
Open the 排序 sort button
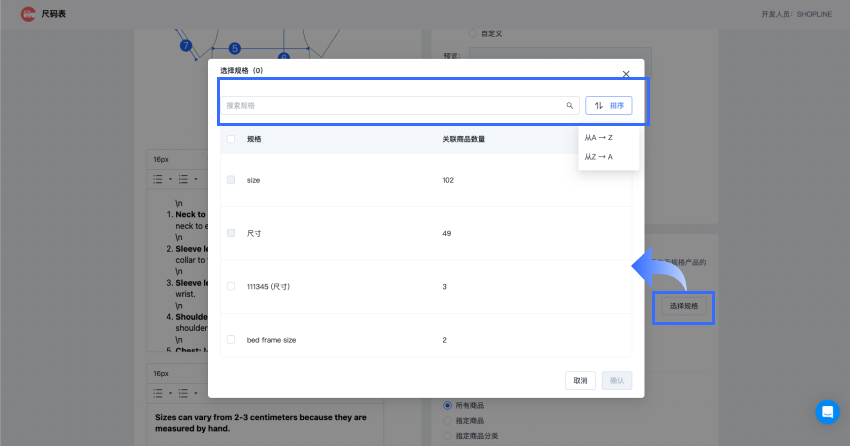point(608,106)
